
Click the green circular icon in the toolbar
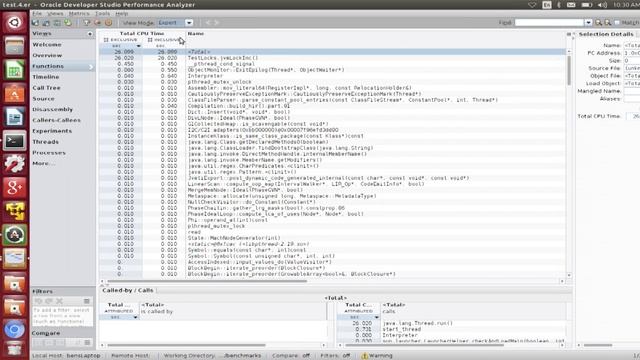pos(68,23)
